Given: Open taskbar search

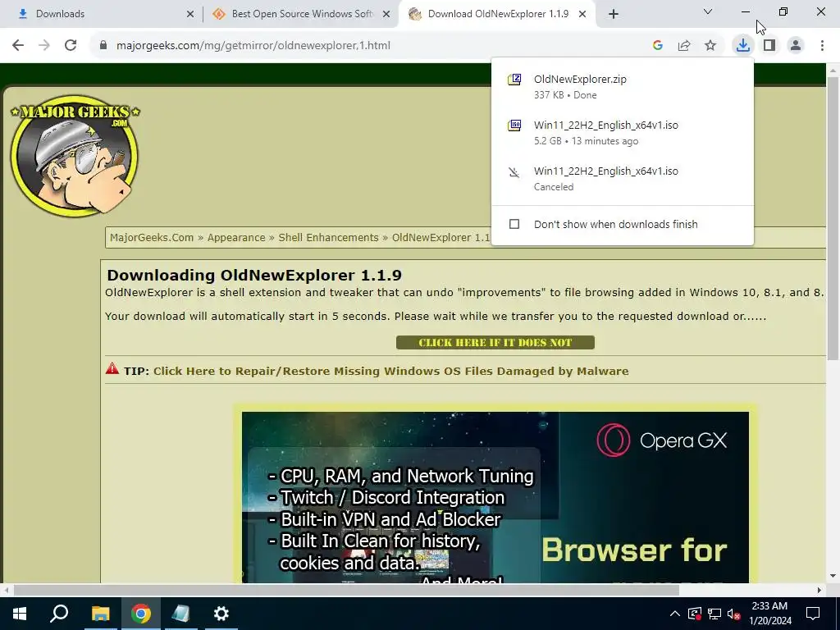Looking at the screenshot, I should [59, 614].
